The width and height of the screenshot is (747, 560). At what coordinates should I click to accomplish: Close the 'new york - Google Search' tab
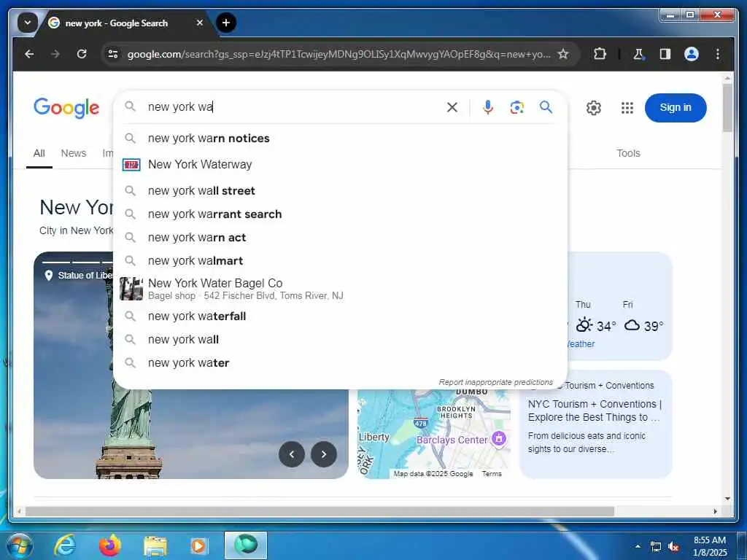[200, 23]
